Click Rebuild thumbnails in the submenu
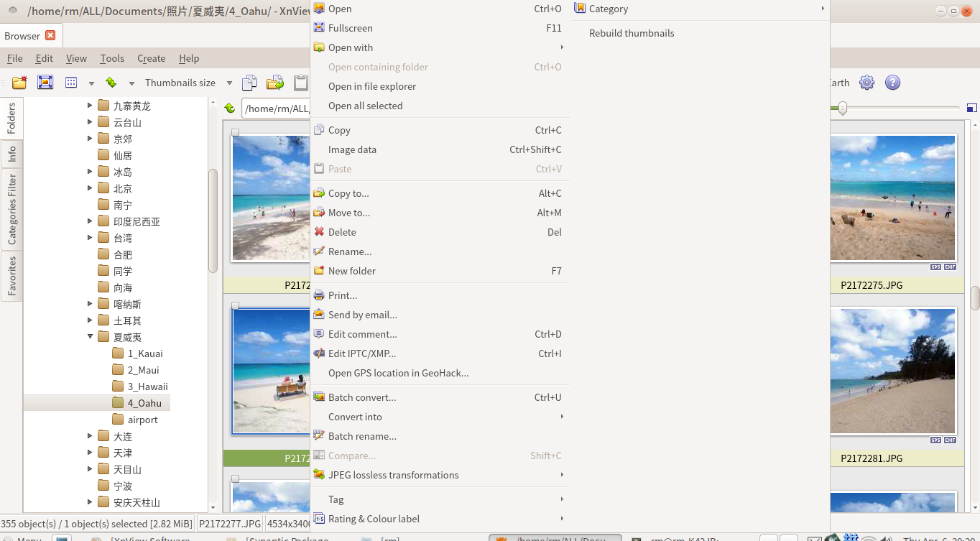Viewport: 980px width, 541px height. (632, 33)
